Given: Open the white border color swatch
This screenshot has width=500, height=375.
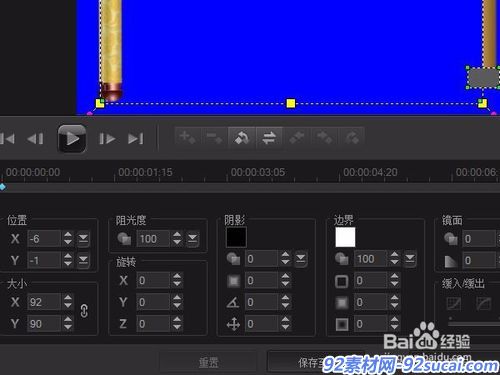Looking at the screenshot, I should click(x=345, y=237).
